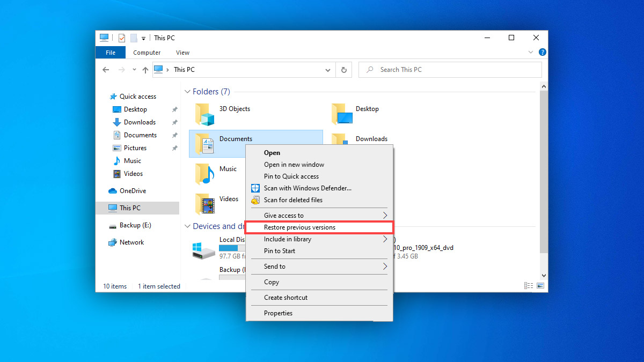644x362 pixels.
Task: Open the recent locations dropdown arrow
Action: click(134, 70)
